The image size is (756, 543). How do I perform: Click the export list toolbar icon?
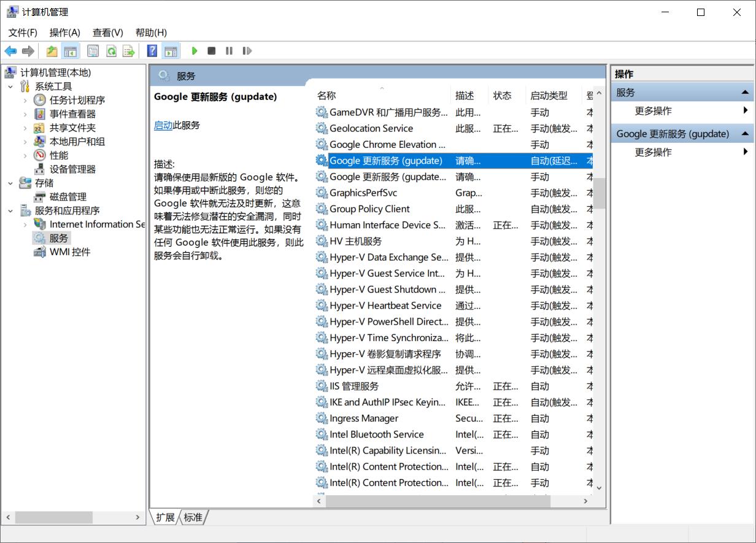click(x=128, y=51)
